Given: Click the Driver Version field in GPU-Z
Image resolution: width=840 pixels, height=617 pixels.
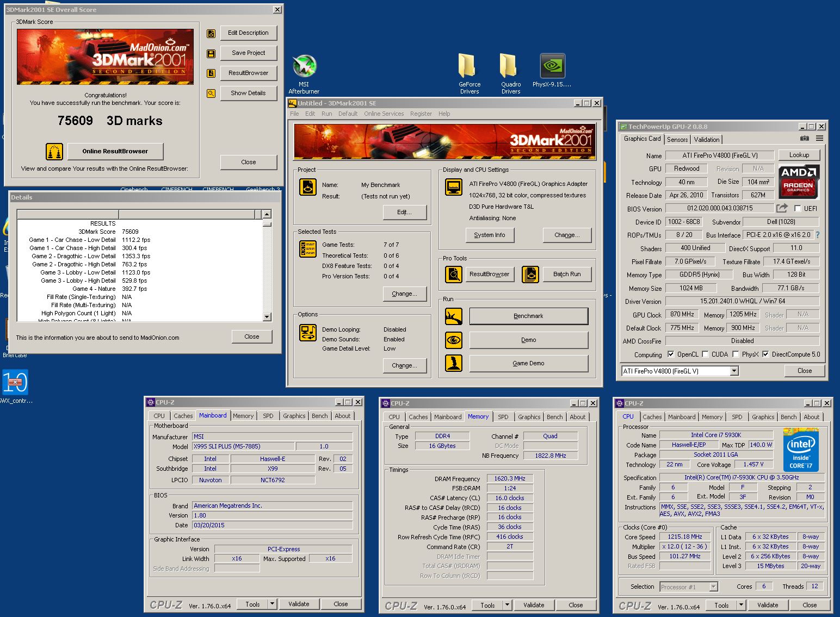Looking at the screenshot, I should pos(743,301).
